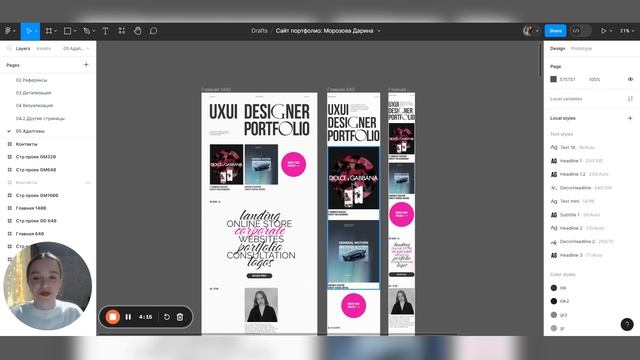Open avatar multiplayer dropdown arrow

(537, 31)
